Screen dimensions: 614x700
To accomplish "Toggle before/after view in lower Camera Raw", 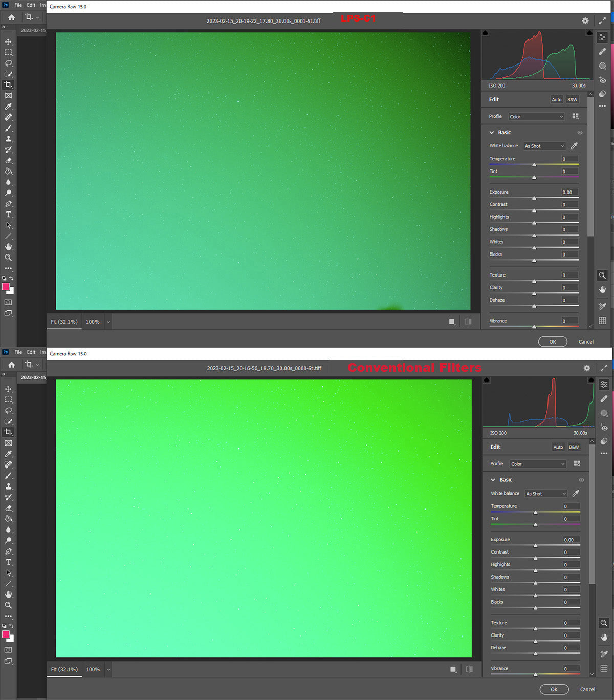I will pos(469,669).
